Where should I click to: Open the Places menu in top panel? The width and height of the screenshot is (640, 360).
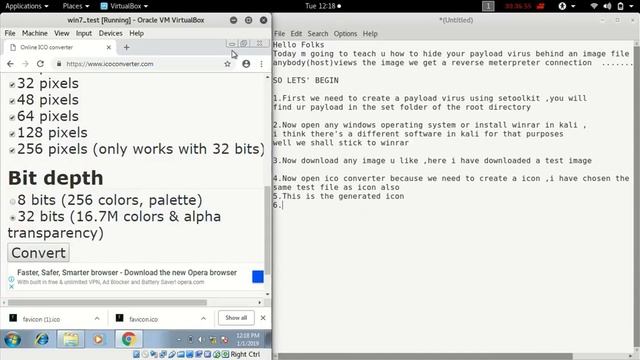pos(76,6)
